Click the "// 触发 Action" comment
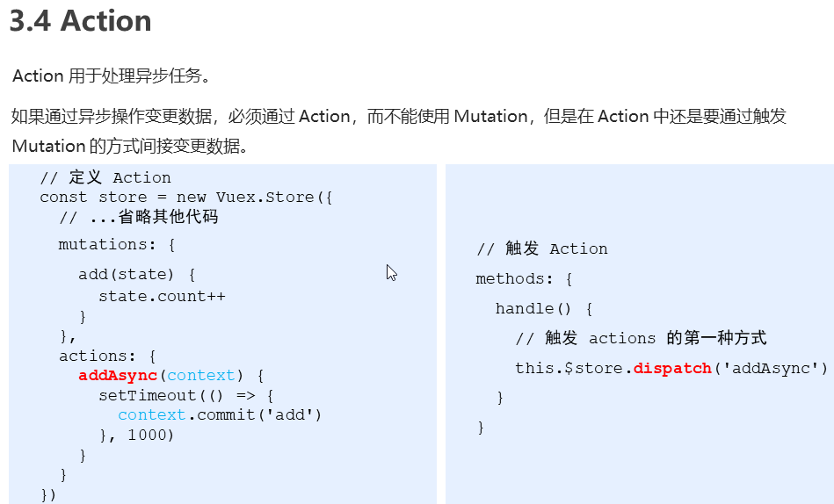This screenshot has height=504, width=834. pos(542,249)
